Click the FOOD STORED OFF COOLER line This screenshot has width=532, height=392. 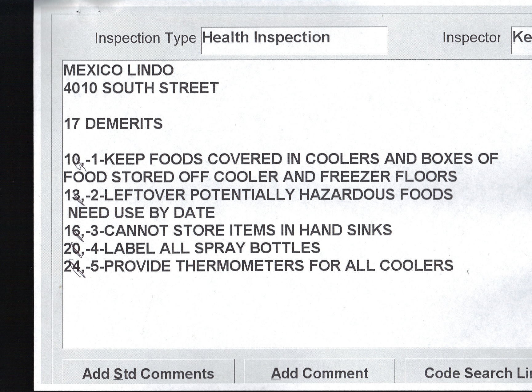tap(260, 177)
